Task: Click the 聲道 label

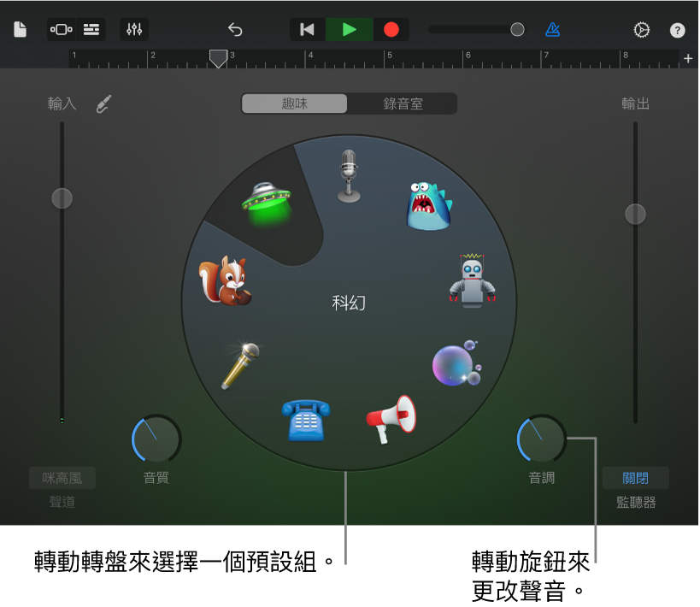Action: (x=62, y=502)
